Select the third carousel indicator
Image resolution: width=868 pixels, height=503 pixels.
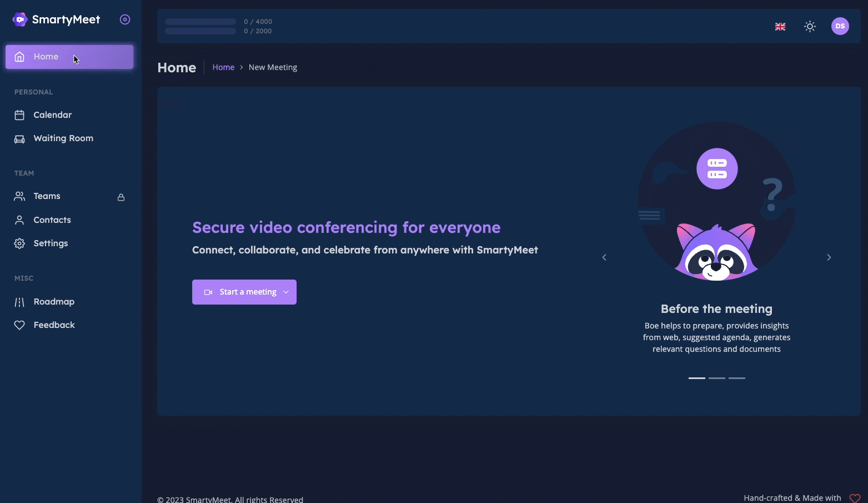(x=737, y=378)
